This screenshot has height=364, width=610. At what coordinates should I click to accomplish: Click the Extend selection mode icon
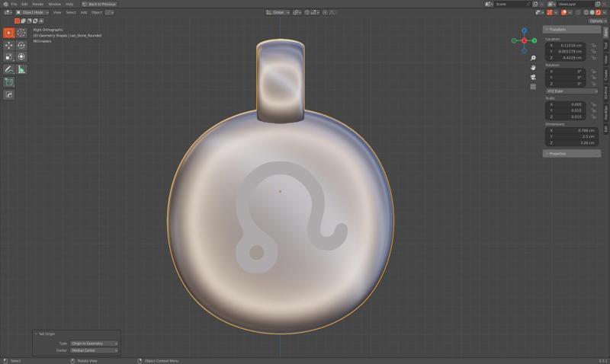click(x=23, y=21)
